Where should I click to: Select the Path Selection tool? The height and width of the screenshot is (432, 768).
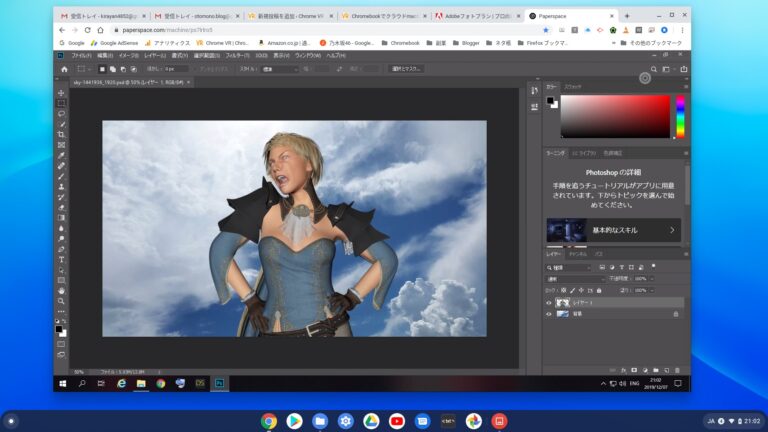click(61, 270)
